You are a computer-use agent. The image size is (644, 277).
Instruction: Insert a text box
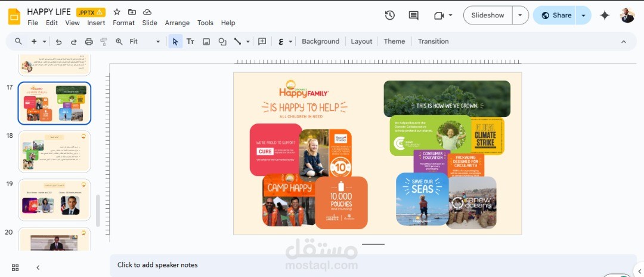[x=190, y=42]
